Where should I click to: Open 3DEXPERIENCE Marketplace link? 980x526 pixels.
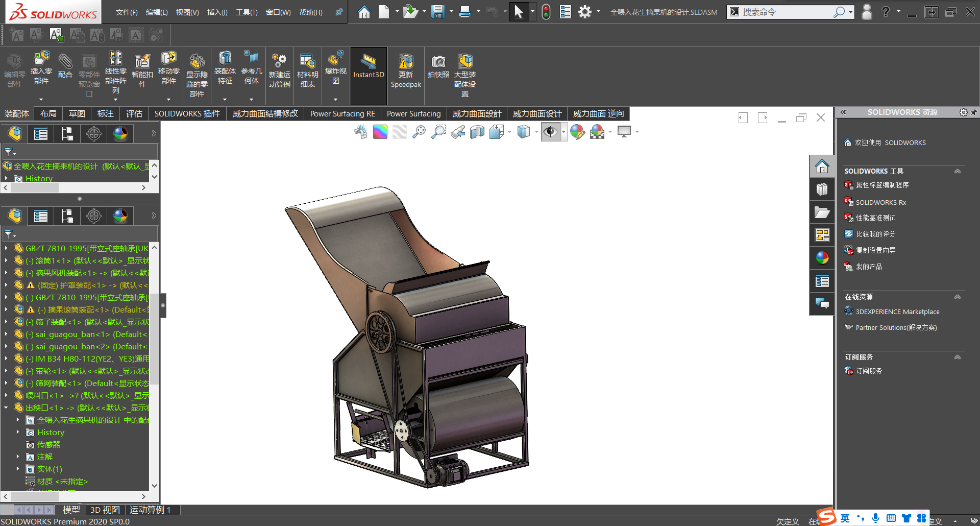[897, 312]
